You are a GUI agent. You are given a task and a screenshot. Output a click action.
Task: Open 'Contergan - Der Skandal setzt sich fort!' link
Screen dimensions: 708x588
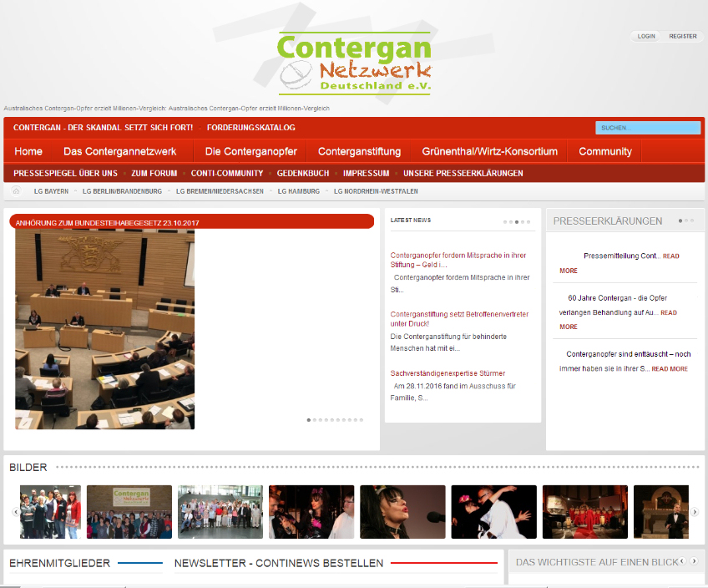pos(103,128)
